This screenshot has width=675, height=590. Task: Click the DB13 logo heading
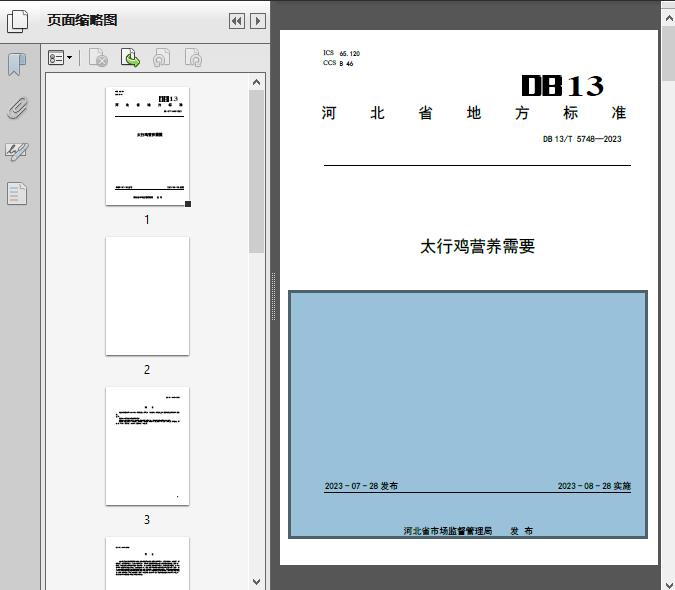tap(563, 86)
